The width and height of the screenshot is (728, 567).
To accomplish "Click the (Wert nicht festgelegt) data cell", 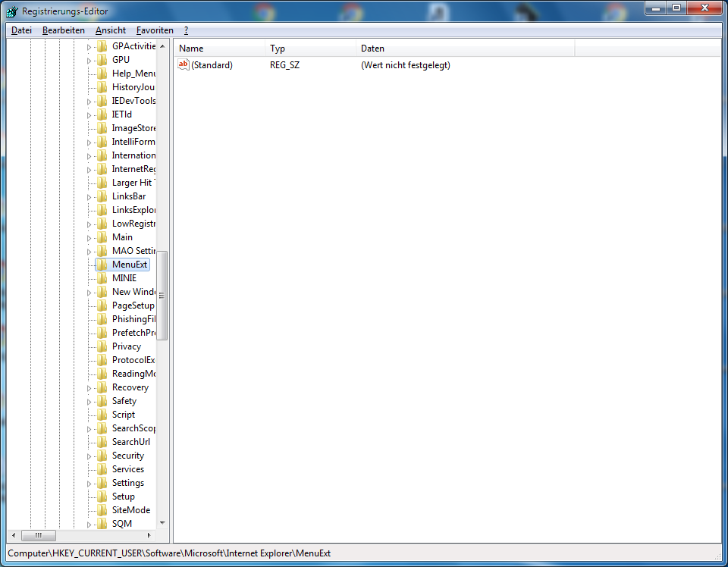I will (405, 65).
